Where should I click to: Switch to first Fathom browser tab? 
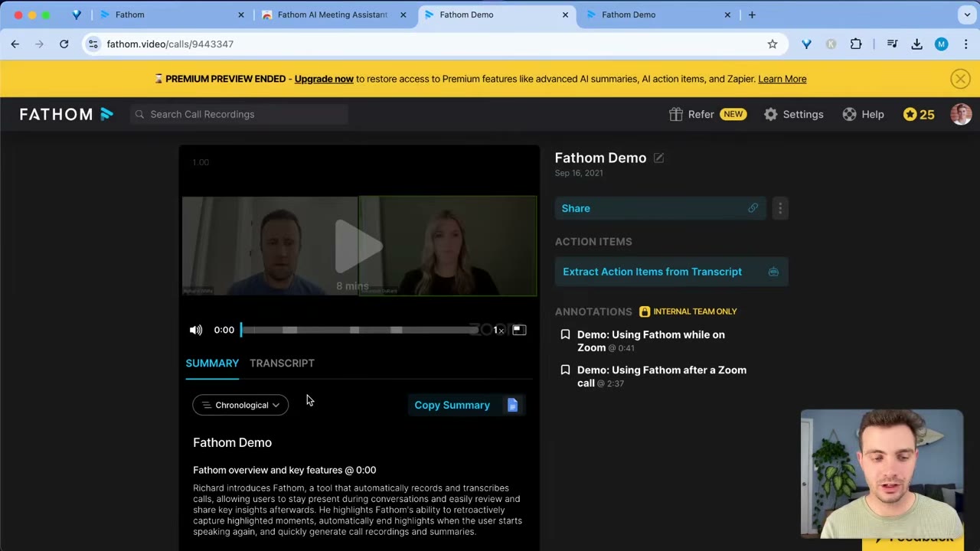[170, 15]
